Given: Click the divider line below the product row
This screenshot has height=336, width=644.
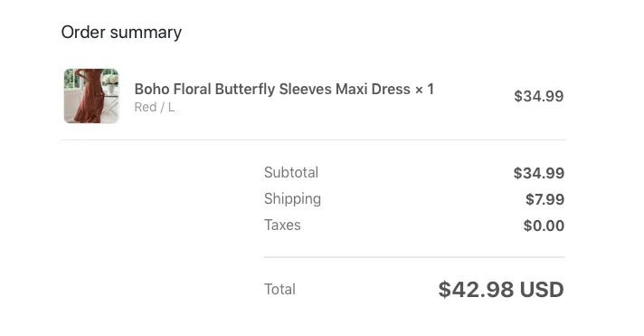Looking at the screenshot, I should tap(314, 139).
